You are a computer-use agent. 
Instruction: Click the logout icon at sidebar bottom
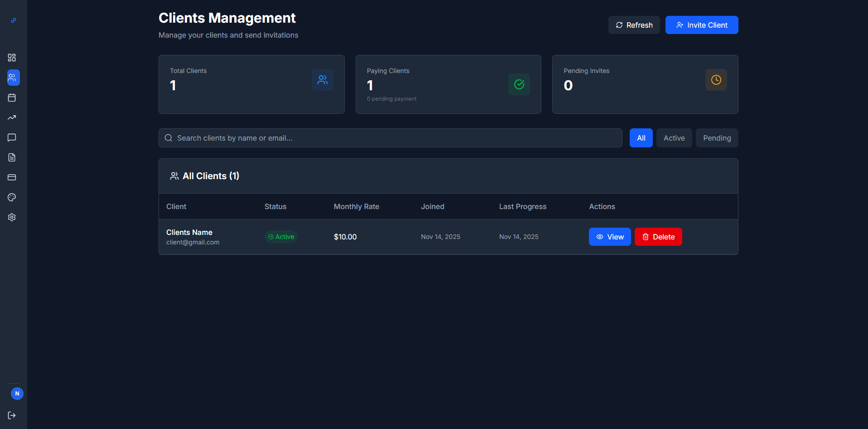coord(12,415)
